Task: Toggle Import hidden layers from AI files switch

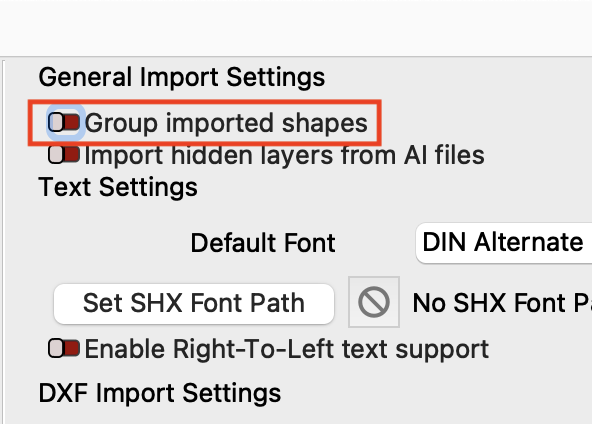Action: point(64,155)
